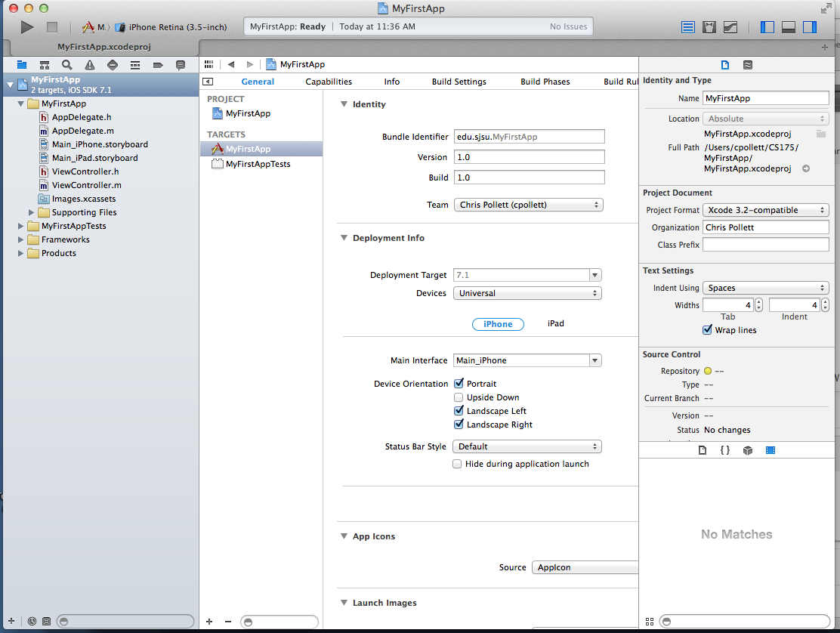Open the Object library
The image size is (840, 633).
(x=748, y=450)
